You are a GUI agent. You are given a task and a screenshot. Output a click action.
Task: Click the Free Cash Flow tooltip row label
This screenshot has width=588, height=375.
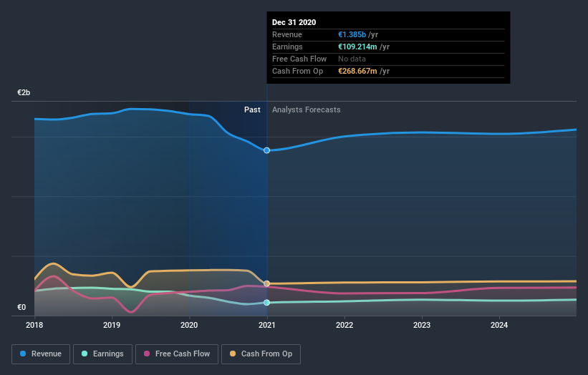(299, 59)
